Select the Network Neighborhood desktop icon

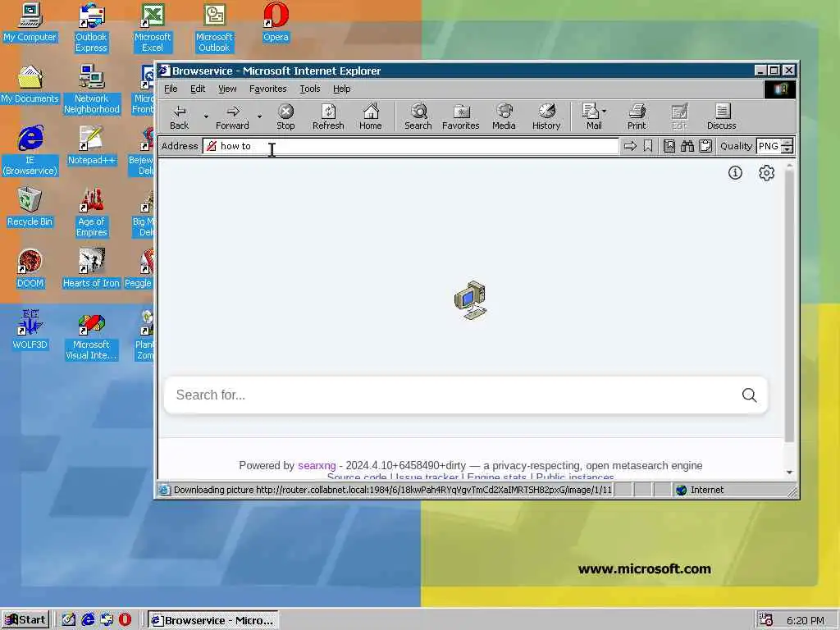[x=91, y=89]
